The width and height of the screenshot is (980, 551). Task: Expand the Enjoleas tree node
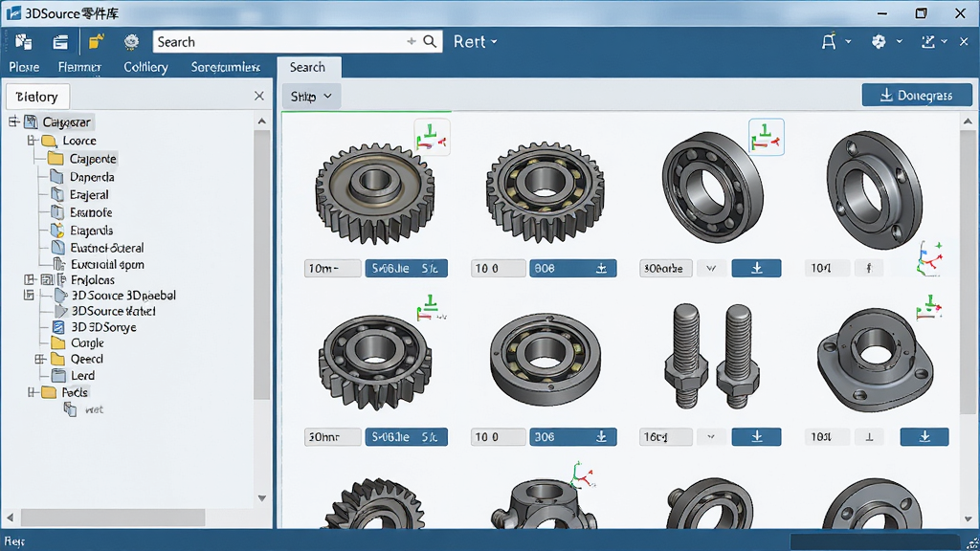(30, 280)
